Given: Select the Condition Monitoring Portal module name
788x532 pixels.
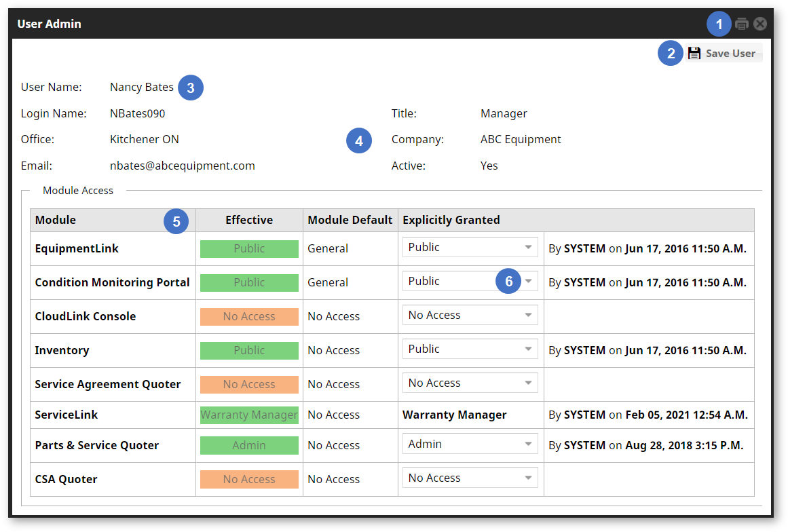Looking at the screenshot, I should pyautogui.click(x=112, y=282).
